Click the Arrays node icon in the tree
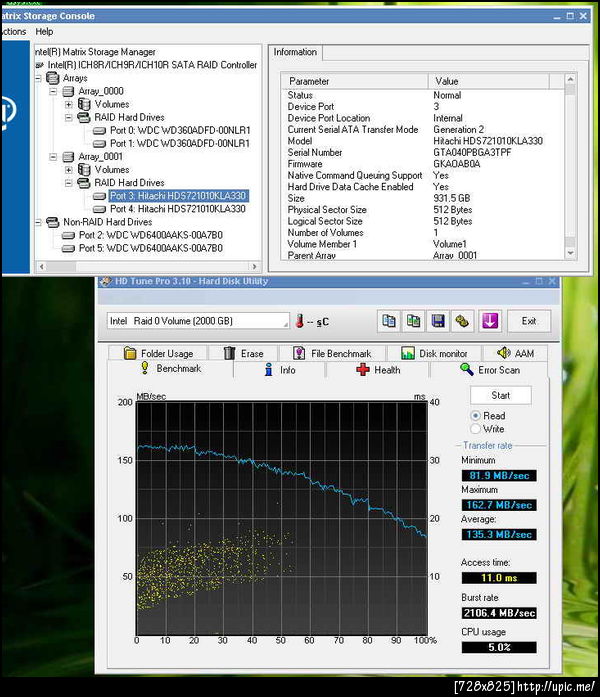Image resolution: width=600 pixels, height=697 pixels. pos(52,78)
